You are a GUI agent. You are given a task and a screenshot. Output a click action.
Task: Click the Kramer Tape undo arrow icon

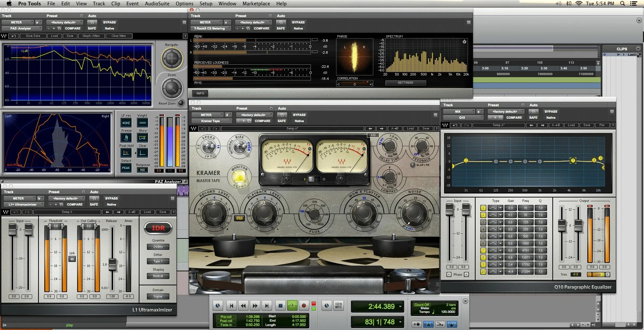pos(203,128)
